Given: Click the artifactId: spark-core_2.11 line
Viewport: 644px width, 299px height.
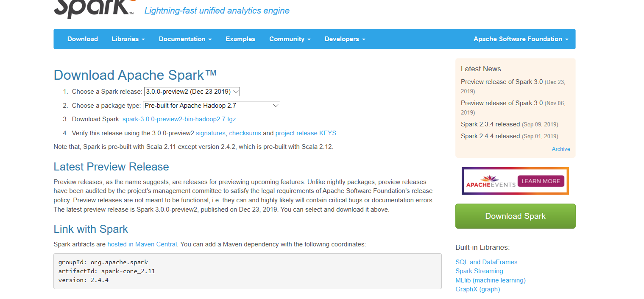Looking at the screenshot, I should [107, 271].
